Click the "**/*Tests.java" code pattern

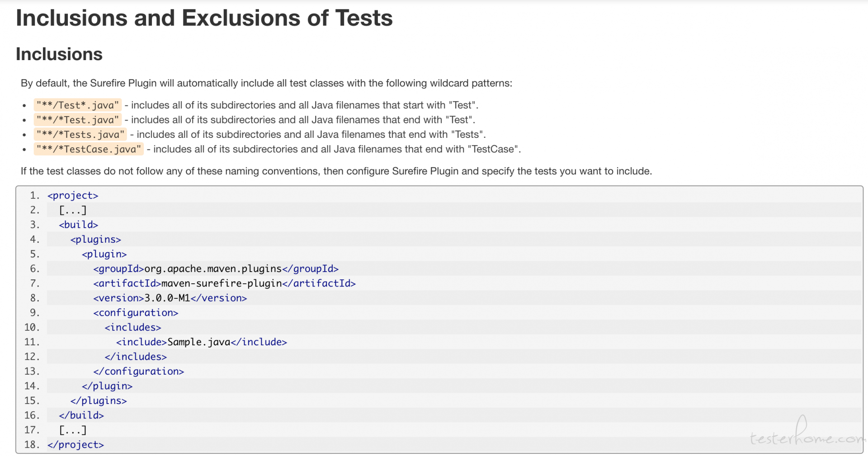point(80,135)
